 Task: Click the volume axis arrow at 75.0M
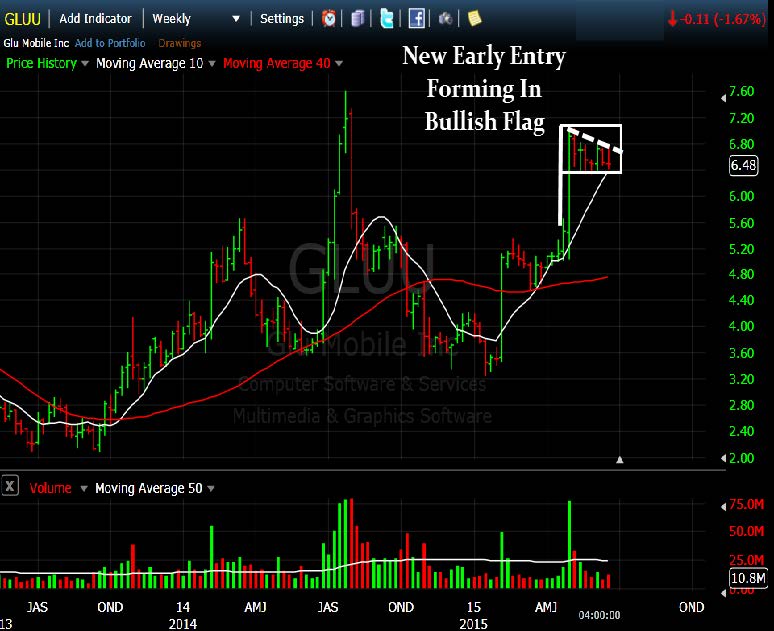click(723, 507)
